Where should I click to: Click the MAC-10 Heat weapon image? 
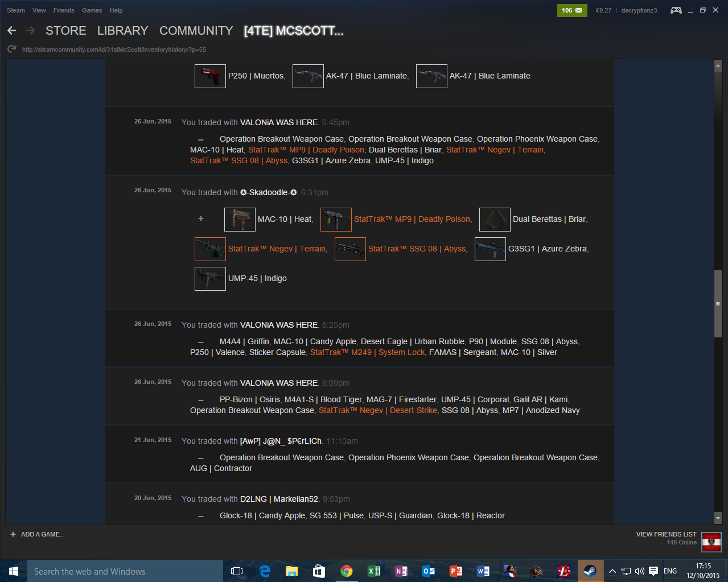point(240,220)
